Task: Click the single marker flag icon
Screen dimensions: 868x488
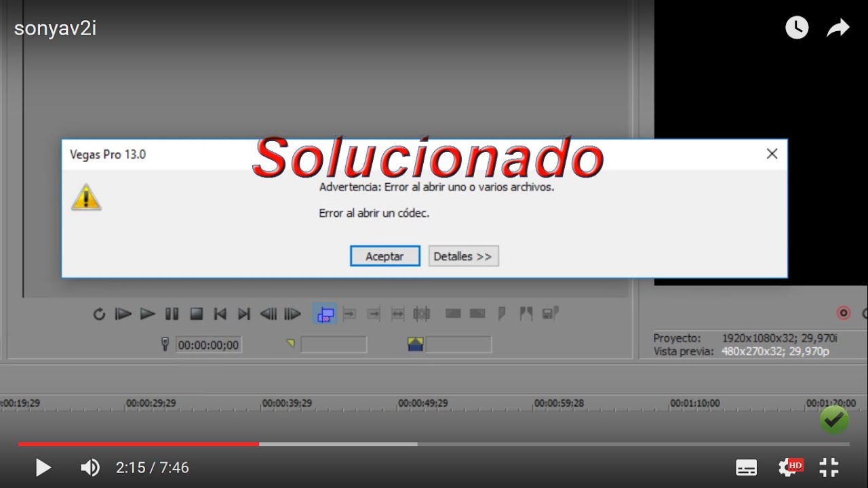Action: tap(502, 314)
